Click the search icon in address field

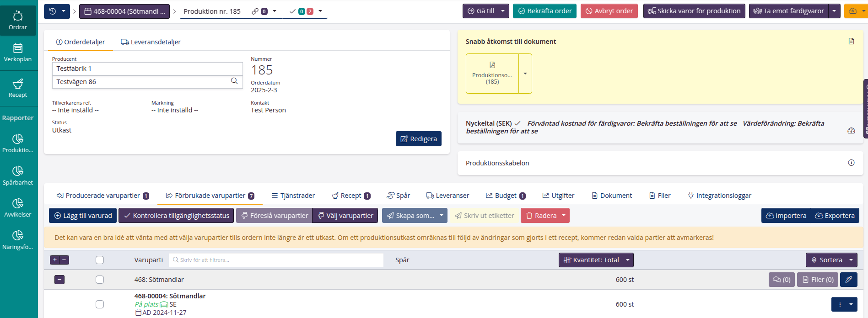point(234,81)
